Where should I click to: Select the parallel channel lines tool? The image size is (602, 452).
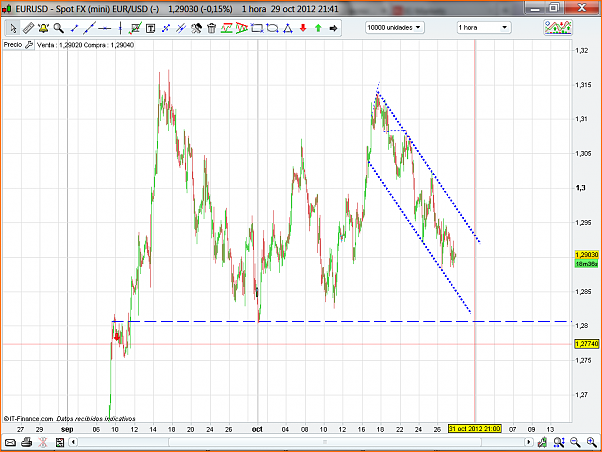click(181, 28)
